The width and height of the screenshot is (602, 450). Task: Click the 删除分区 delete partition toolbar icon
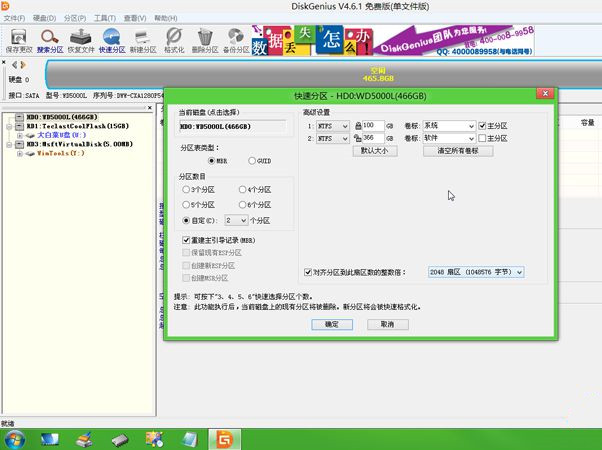point(205,41)
